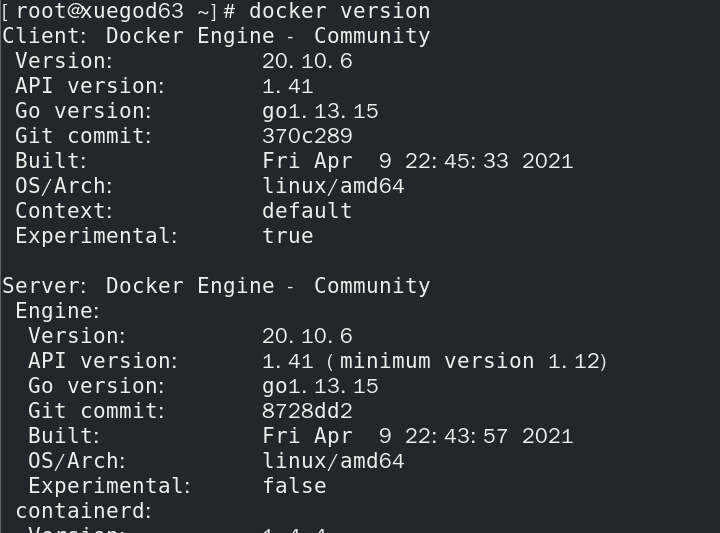Place cursor on server Go version go1.13.15

[320, 386]
